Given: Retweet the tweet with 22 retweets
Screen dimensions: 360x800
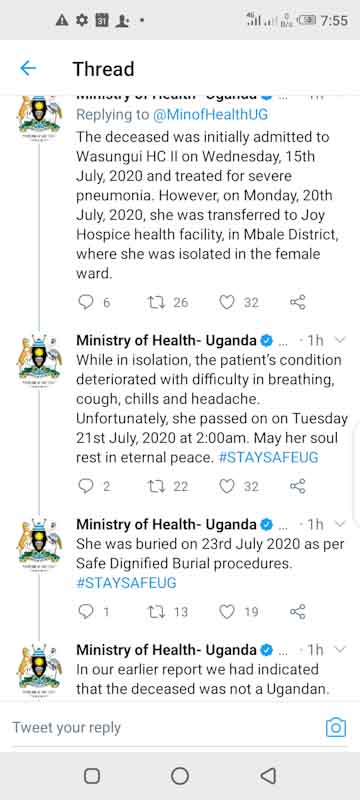Looking at the screenshot, I should (x=153, y=486).
